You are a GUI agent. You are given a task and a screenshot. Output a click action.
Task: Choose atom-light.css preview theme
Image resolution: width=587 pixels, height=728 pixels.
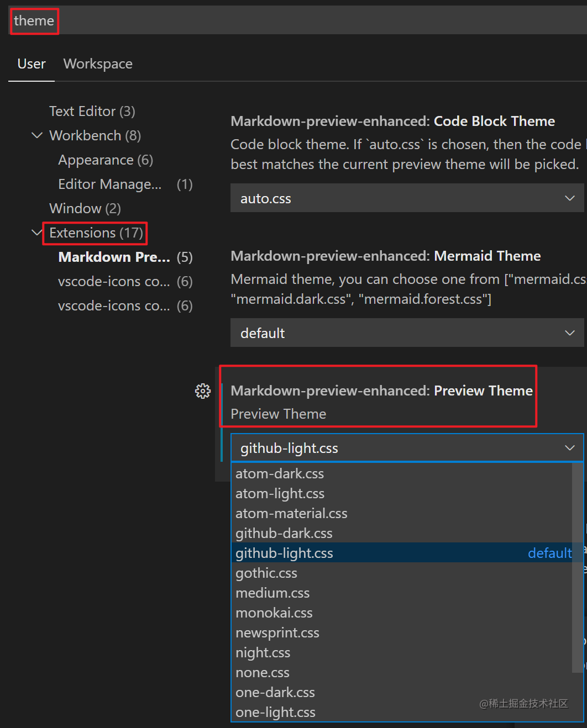click(401, 493)
